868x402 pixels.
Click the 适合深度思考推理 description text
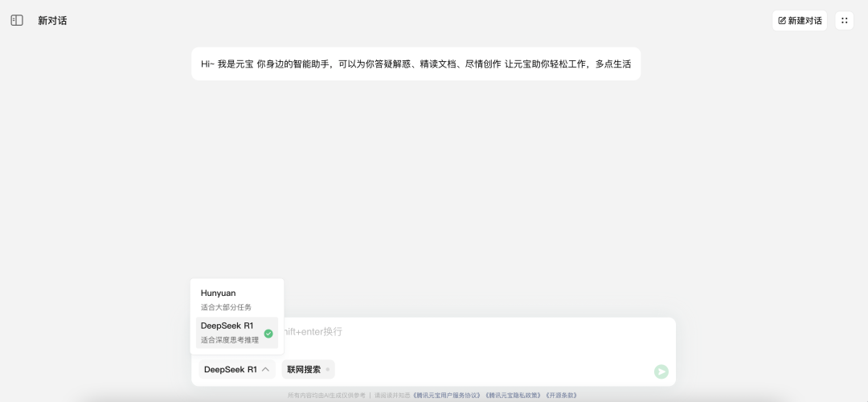pyautogui.click(x=230, y=340)
